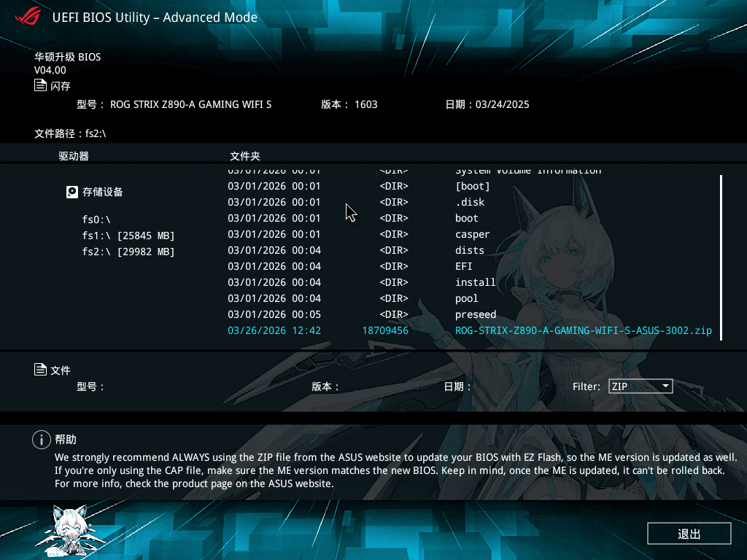Click the 存储设备 label
747x560 pixels.
pyautogui.click(x=102, y=192)
